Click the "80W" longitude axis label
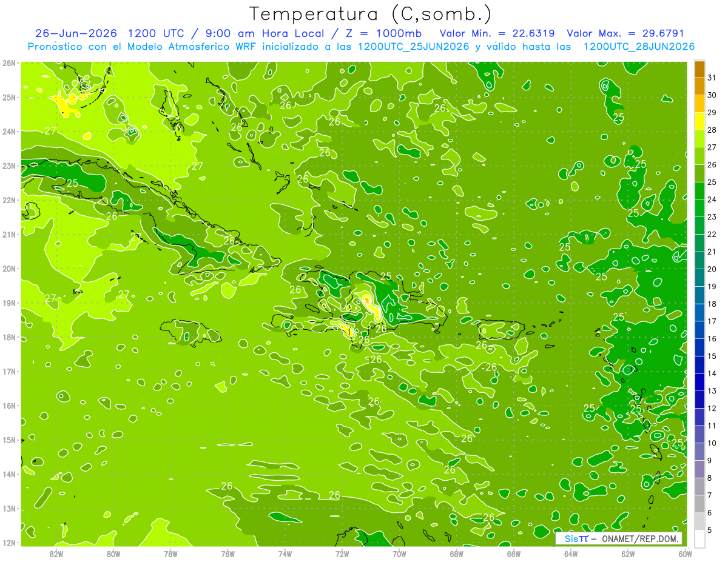 pyautogui.click(x=113, y=554)
